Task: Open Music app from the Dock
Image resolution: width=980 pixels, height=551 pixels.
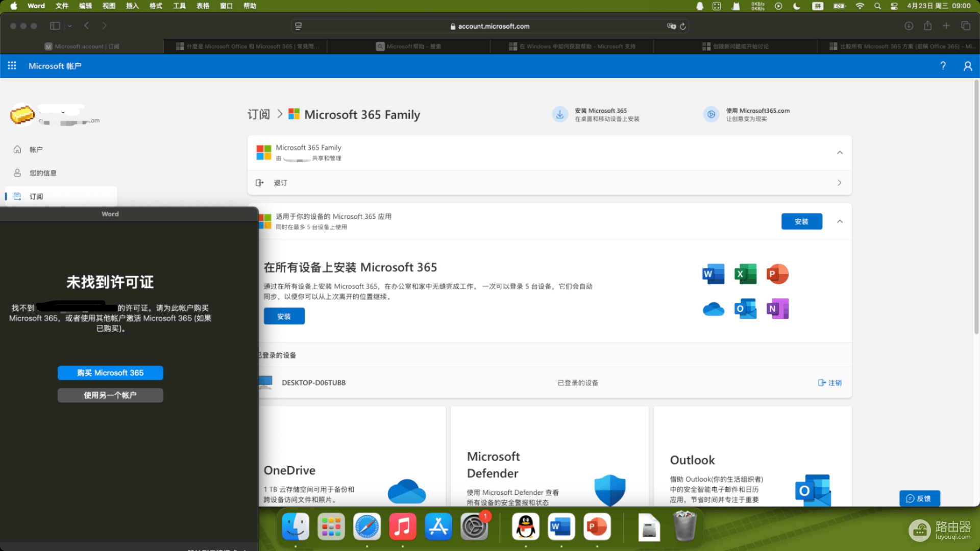Action: click(x=403, y=527)
